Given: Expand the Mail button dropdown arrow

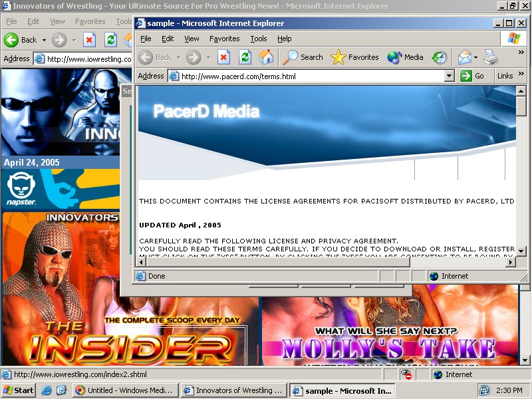Looking at the screenshot, I should (475, 58).
